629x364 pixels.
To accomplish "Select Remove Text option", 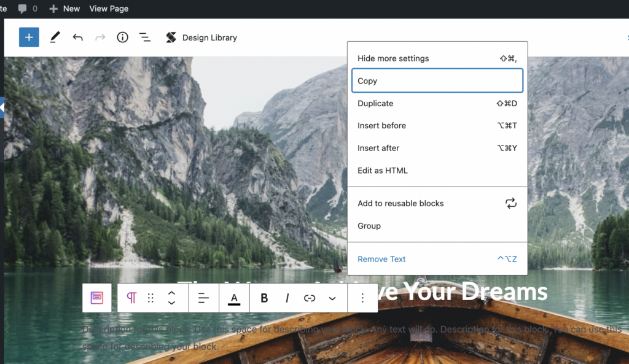I will click(437, 259).
